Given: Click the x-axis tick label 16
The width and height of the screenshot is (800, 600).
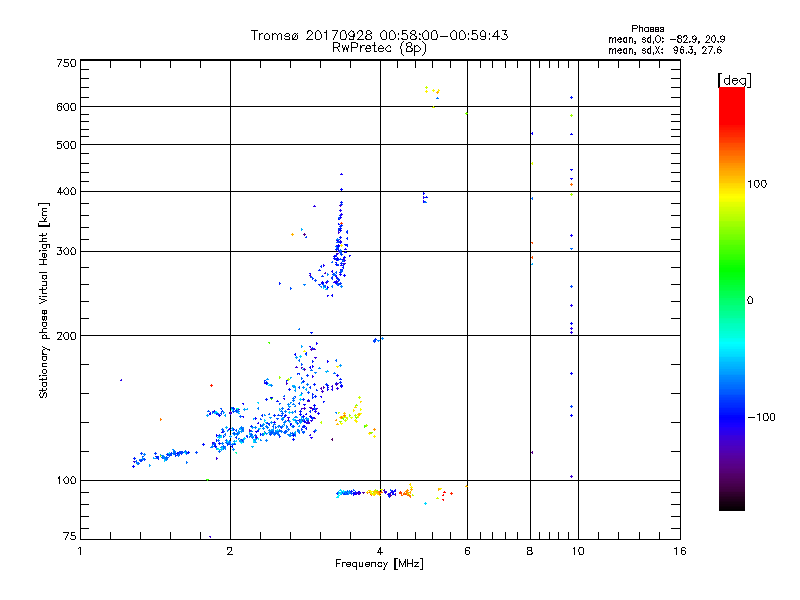Looking at the screenshot, I should tap(680, 551).
